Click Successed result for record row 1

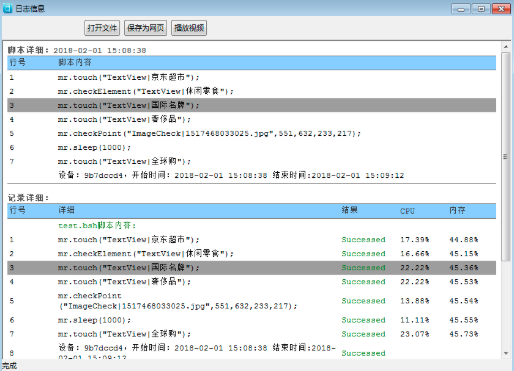(x=363, y=240)
